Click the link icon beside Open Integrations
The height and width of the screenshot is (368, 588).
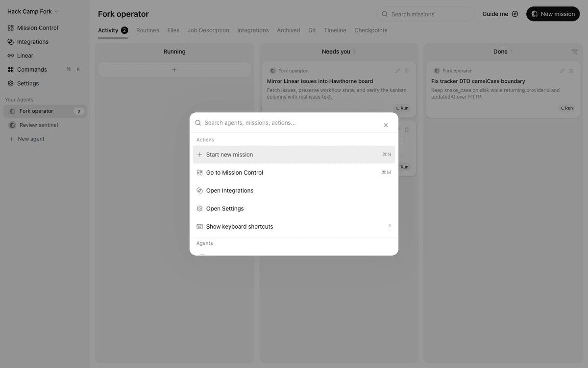coord(199,190)
